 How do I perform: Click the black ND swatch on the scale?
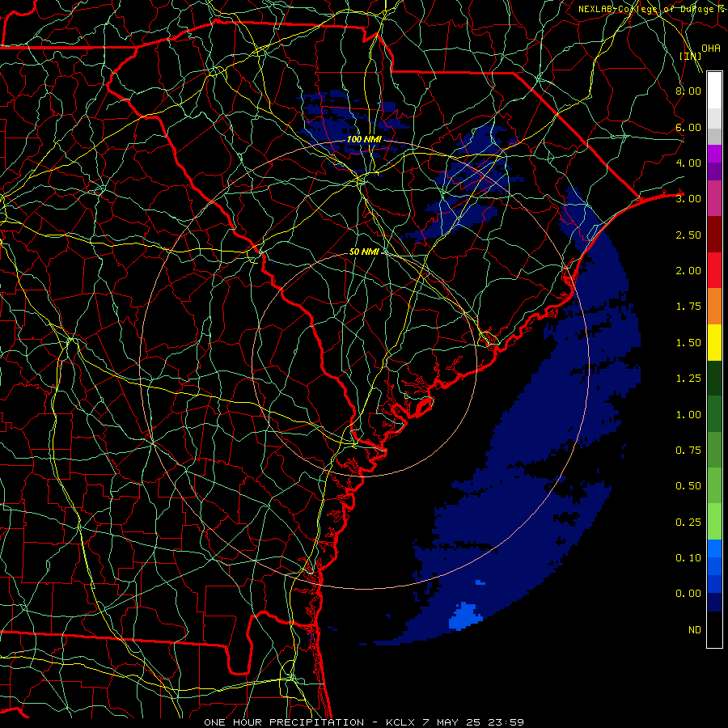click(714, 629)
